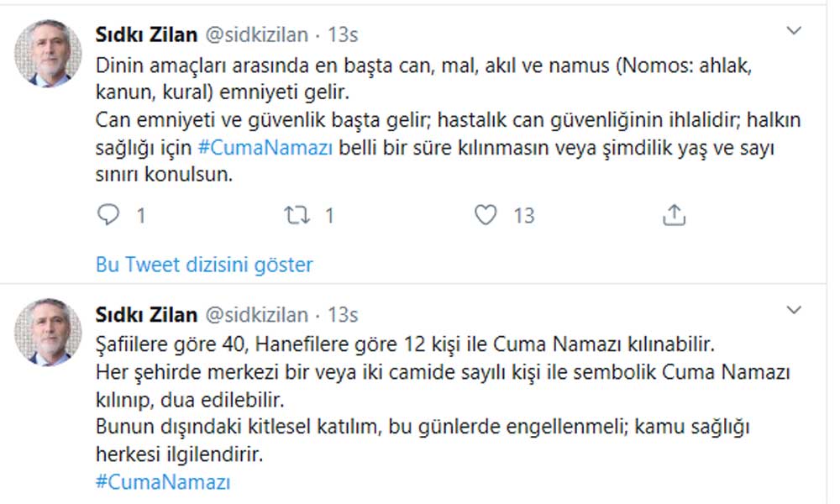840x504 pixels.
Task: Click the like count 13 on the first tweet
Action: (x=524, y=216)
